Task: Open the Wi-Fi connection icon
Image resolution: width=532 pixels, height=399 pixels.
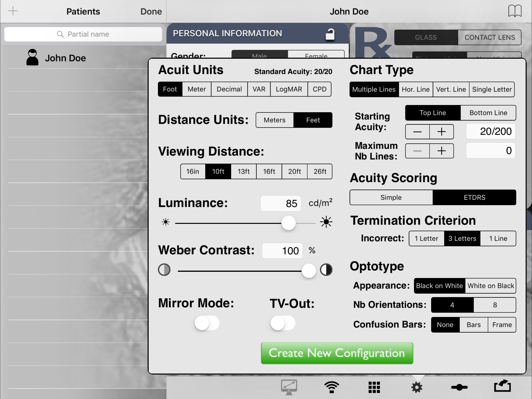Action: pyautogui.click(x=331, y=387)
